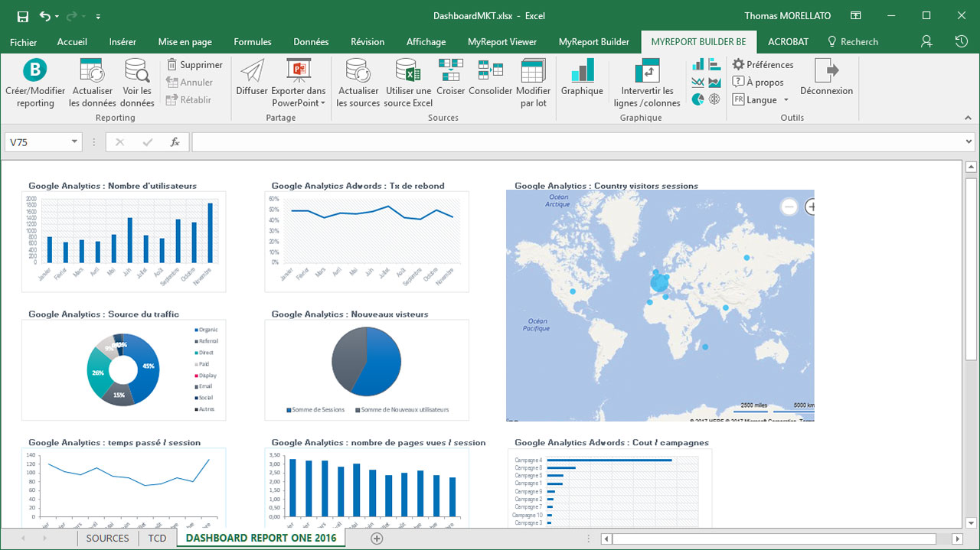Viewport: 980px width, 550px height.
Task: Click the Graphique chart icon
Action: click(582, 71)
